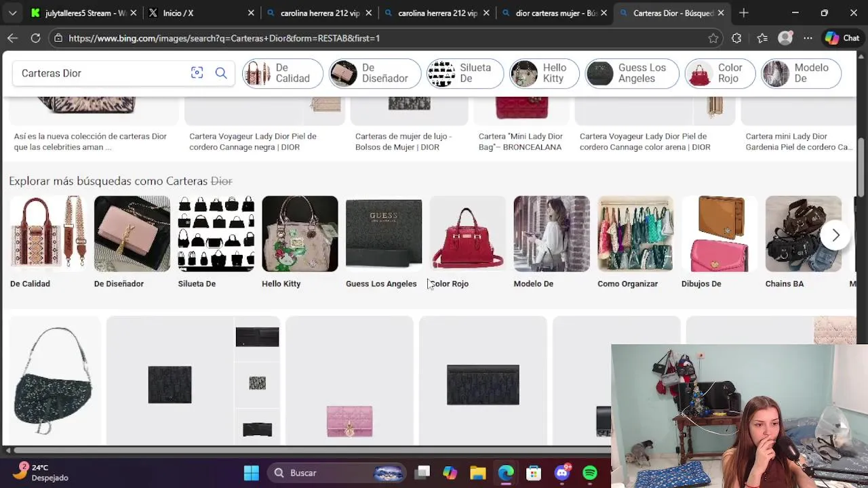
Task: Show more related searches with next arrow
Action: click(x=835, y=235)
